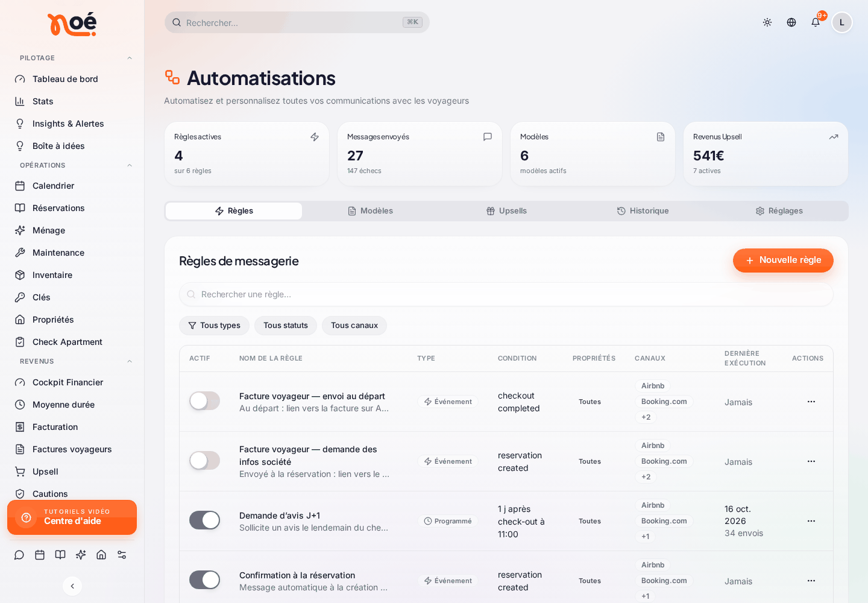Collapse sidebar with the chevron button
The height and width of the screenshot is (603, 868).
click(x=72, y=586)
